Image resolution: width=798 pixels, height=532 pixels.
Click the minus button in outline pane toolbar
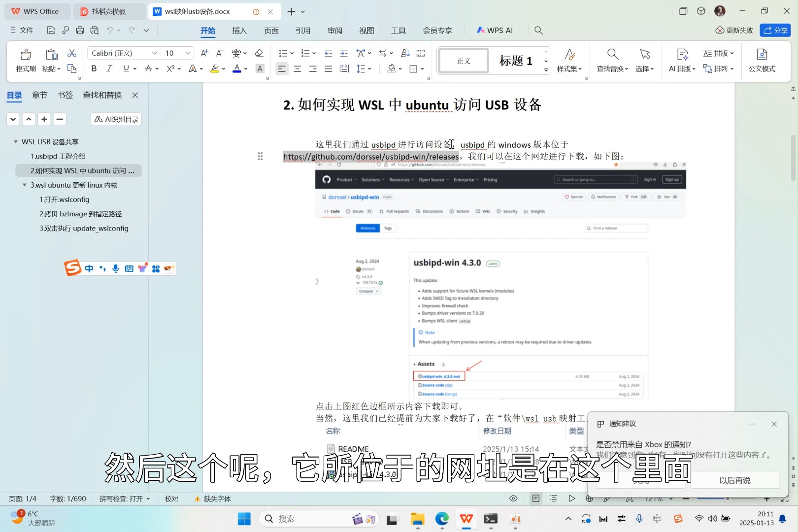point(60,119)
